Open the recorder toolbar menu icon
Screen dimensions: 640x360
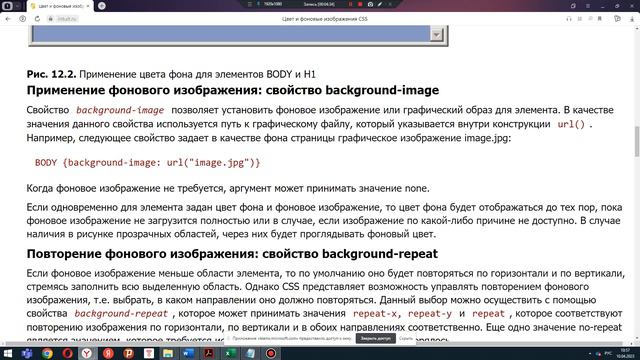pyautogui.click(x=250, y=4)
